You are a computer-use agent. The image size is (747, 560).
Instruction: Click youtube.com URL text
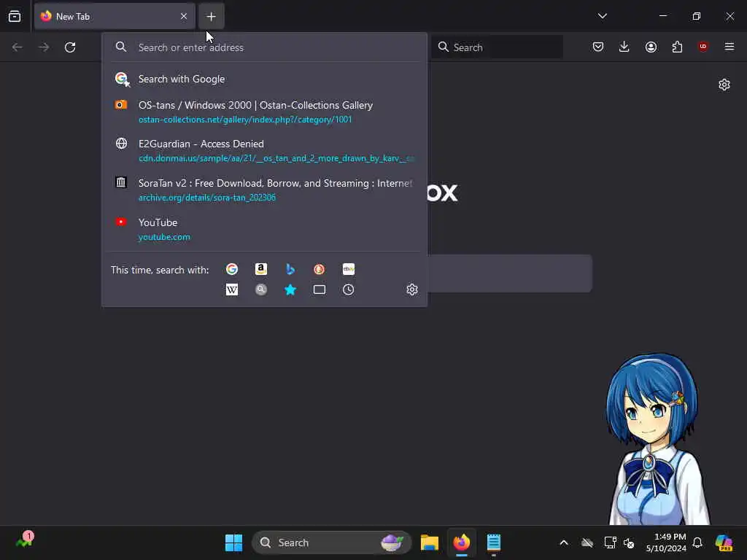(x=164, y=237)
